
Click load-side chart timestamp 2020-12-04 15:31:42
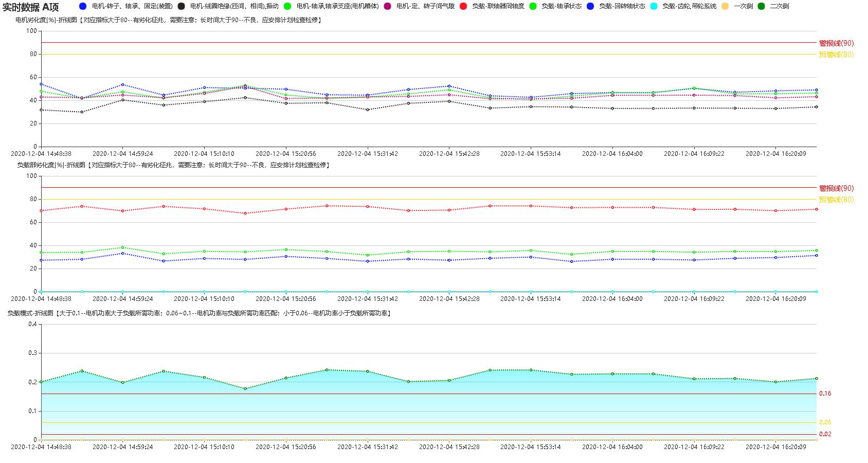pyautogui.click(x=368, y=299)
